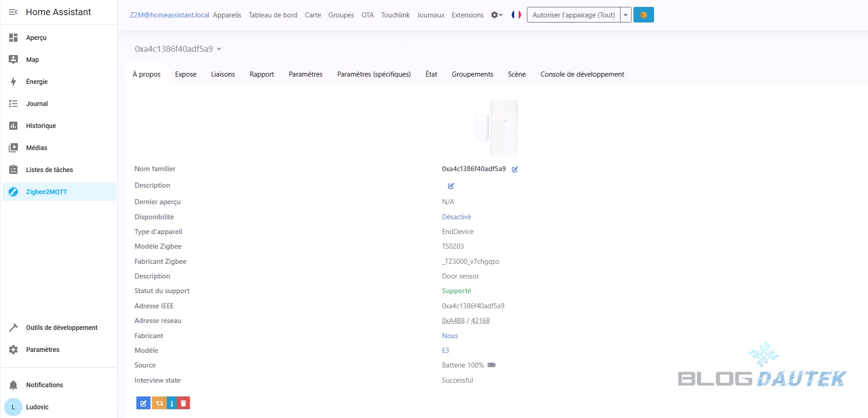Image resolution: width=868 pixels, height=418 pixels.
Task: Open the Nous manufacturer link
Action: tap(450, 336)
